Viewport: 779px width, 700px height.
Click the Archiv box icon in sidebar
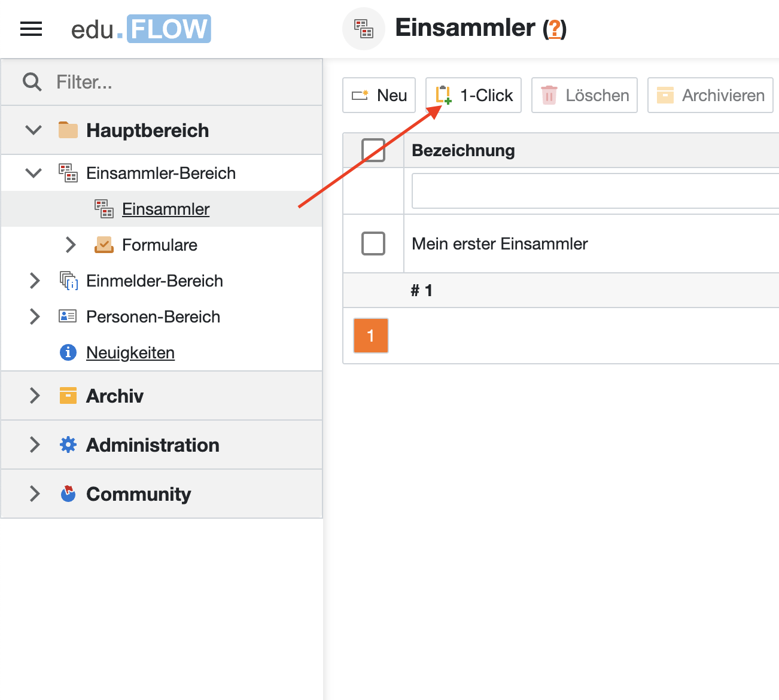(68, 395)
